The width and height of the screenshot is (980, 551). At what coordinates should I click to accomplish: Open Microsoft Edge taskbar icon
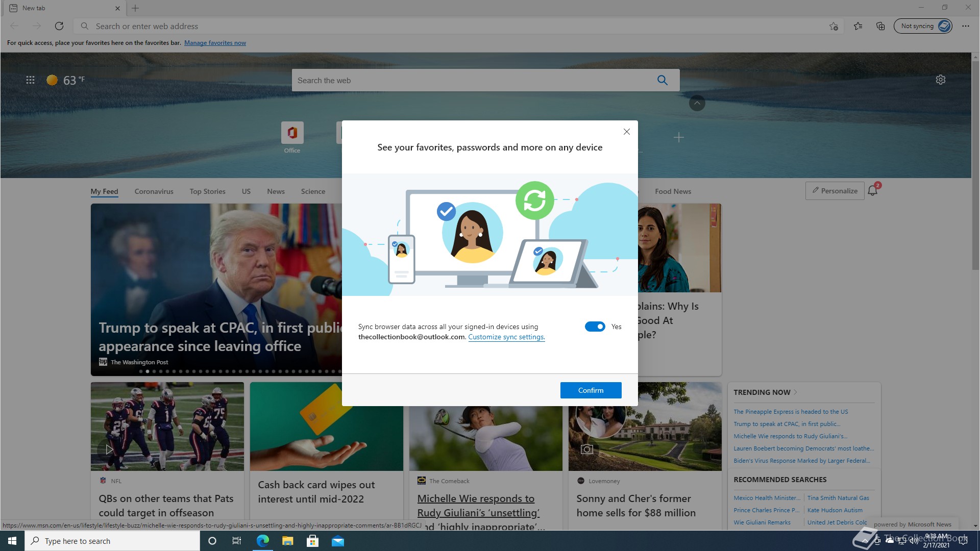(x=263, y=541)
